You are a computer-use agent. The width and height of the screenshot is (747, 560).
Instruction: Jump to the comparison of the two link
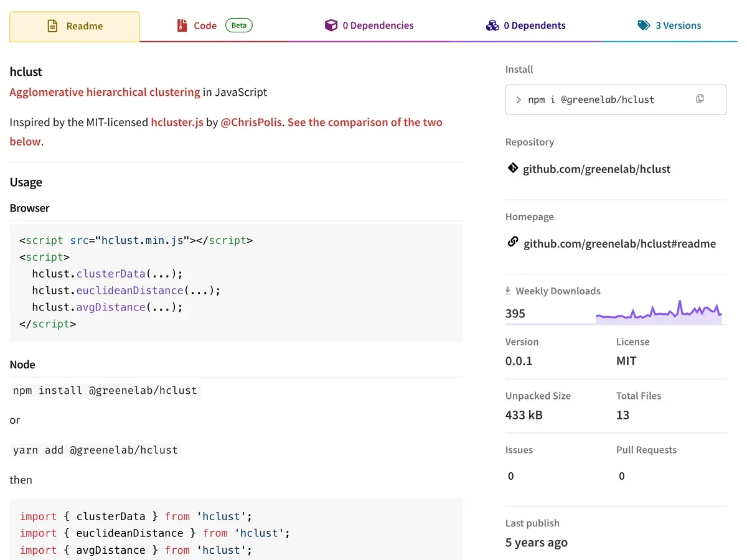(x=364, y=122)
